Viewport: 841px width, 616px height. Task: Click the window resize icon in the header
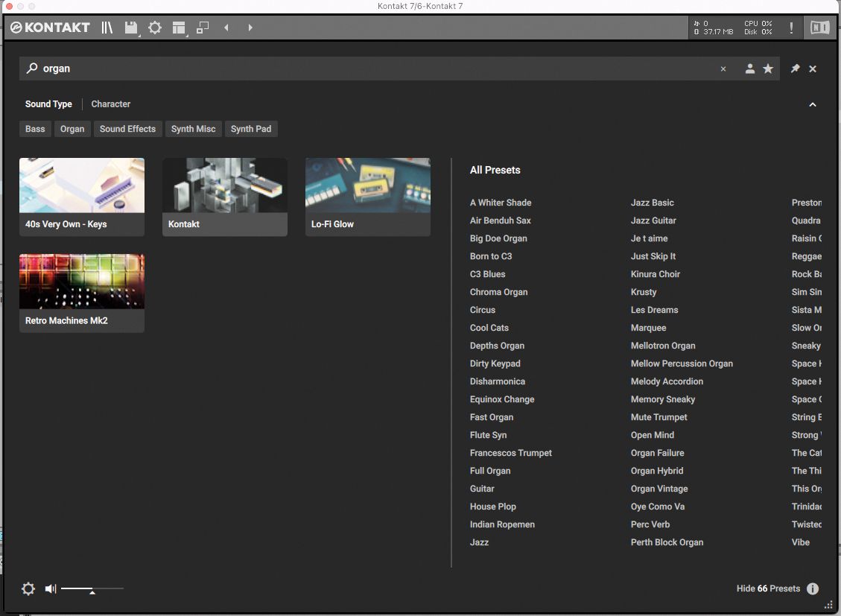click(202, 27)
